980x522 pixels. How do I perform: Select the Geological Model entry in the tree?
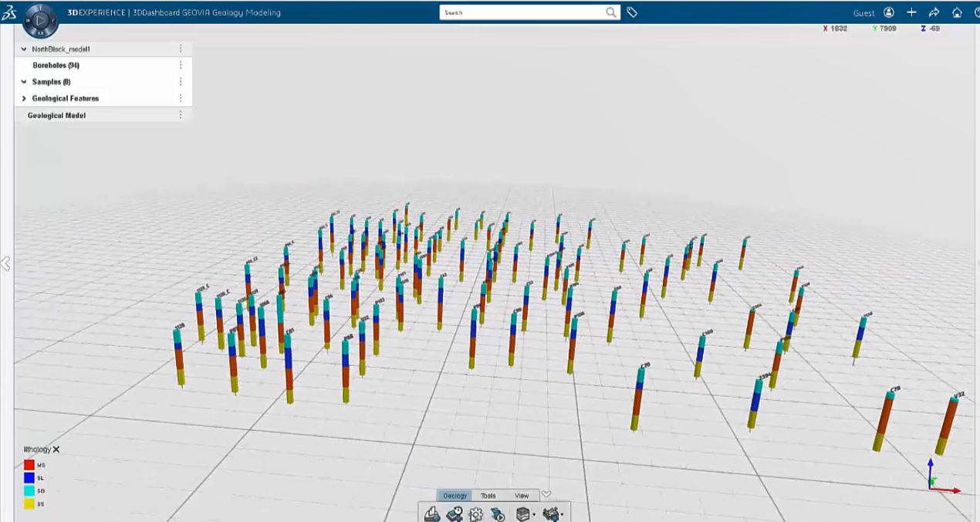pos(56,114)
